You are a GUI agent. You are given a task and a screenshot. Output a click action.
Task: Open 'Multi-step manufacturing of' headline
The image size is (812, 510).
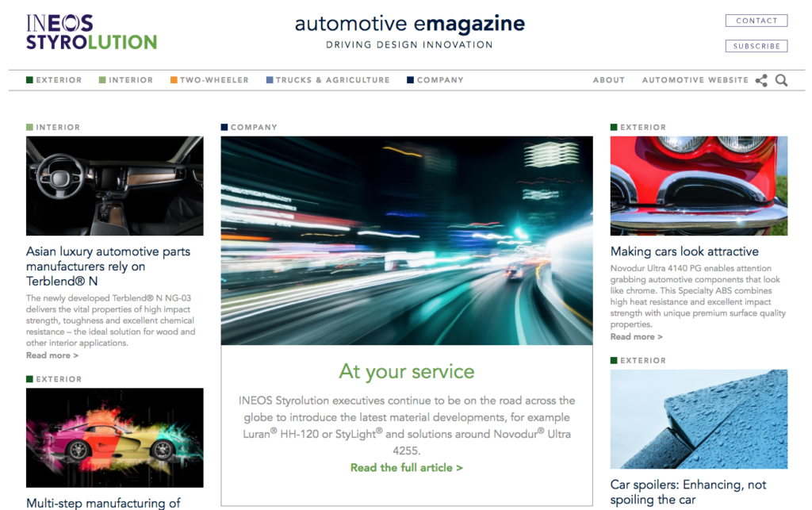point(103,503)
